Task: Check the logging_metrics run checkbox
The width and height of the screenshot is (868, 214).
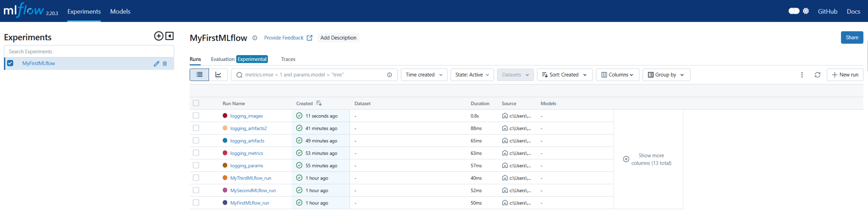Action: (196, 153)
